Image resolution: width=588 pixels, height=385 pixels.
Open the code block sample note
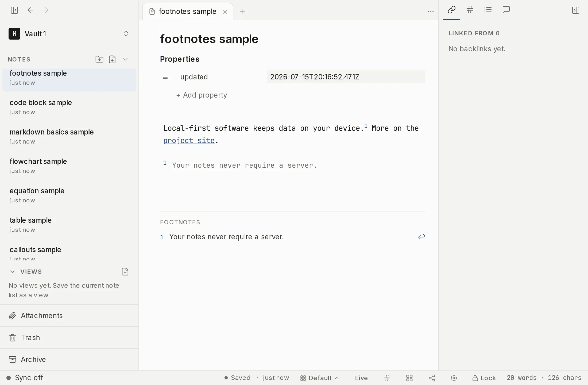click(x=69, y=107)
